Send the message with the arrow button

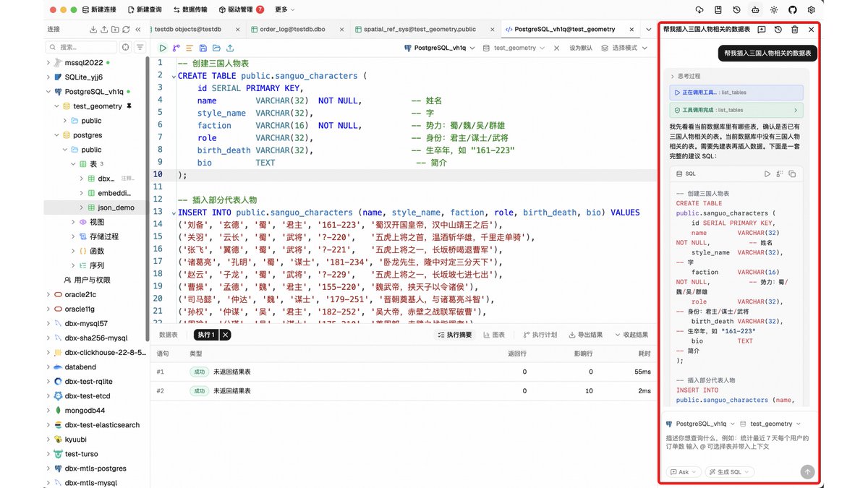tap(808, 471)
